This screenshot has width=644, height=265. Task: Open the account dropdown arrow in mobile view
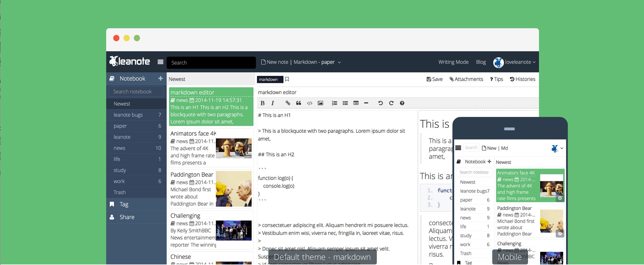pos(562,148)
